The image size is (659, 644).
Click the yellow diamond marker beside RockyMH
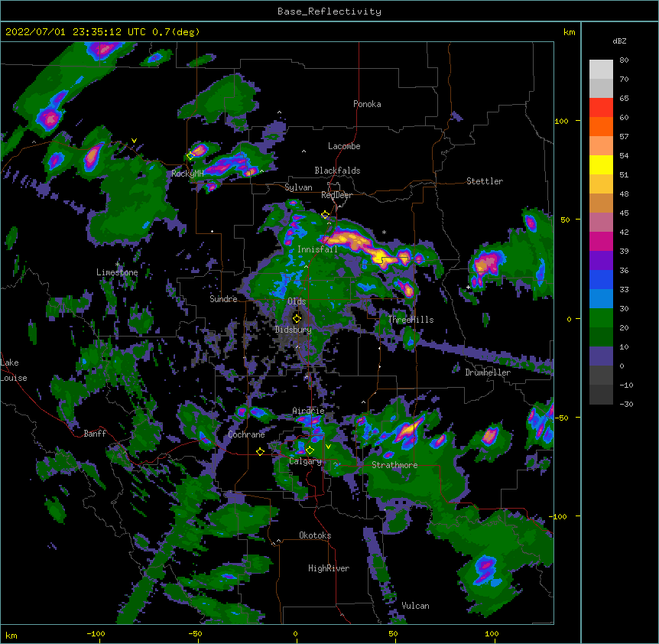[190, 155]
